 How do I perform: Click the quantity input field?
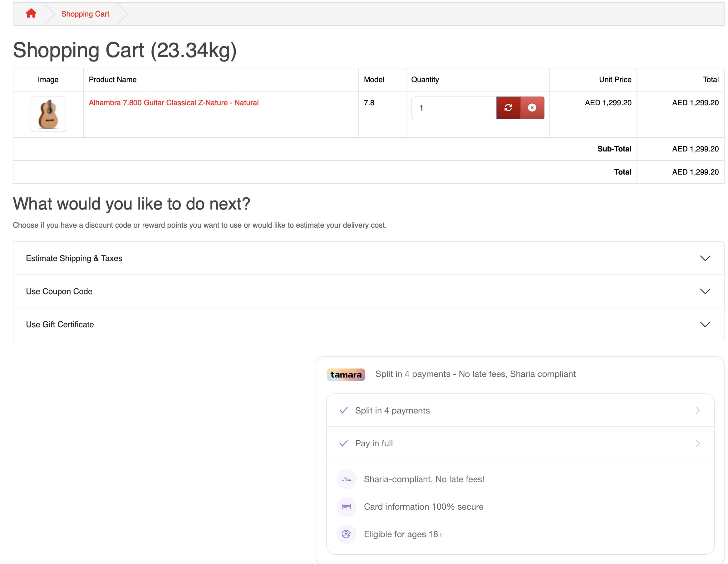454,108
